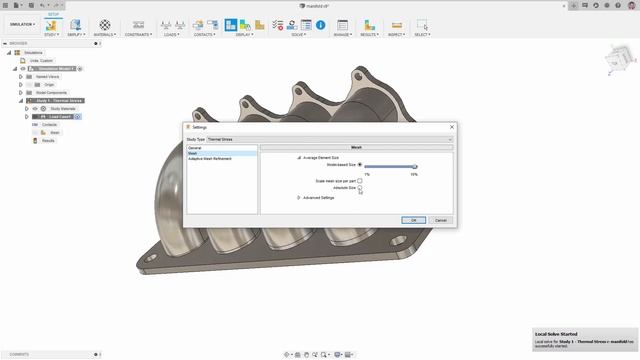This screenshot has width=640, height=360.
Task: Click the Materials sphere icon
Action: click(104, 25)
